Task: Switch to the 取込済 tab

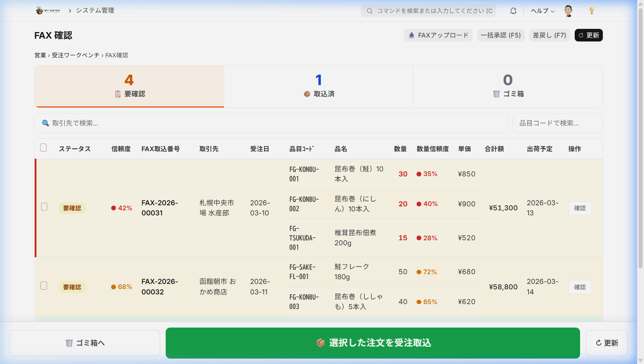Action: point(318,87)
